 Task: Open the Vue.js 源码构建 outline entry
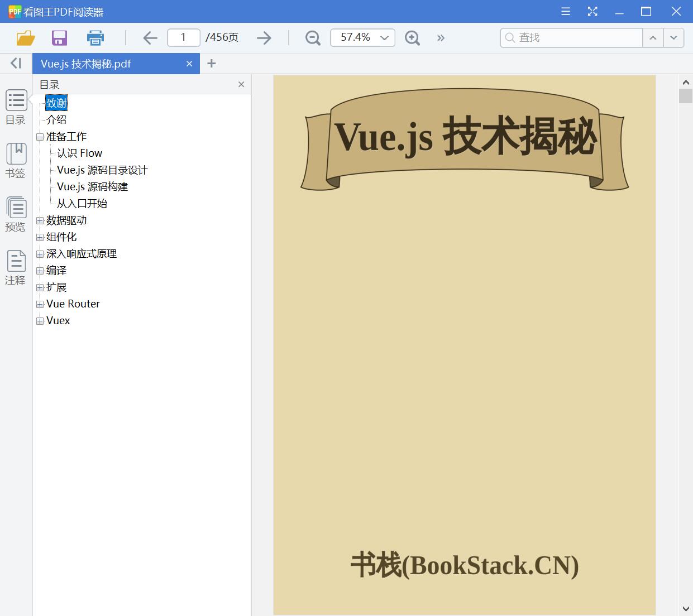click(x=93, y=186)
